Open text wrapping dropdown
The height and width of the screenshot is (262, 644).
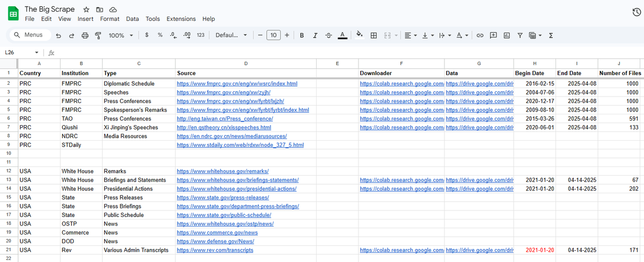444,35
